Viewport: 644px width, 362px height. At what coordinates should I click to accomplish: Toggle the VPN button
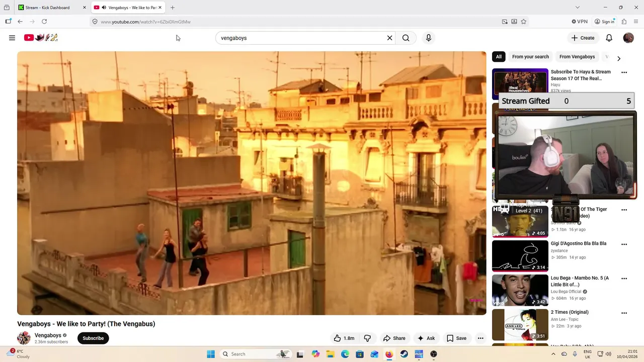click(580, 22)
